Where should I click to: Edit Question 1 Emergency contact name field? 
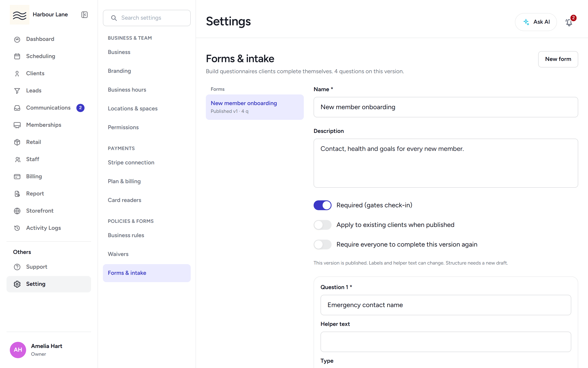coord(446,305)
